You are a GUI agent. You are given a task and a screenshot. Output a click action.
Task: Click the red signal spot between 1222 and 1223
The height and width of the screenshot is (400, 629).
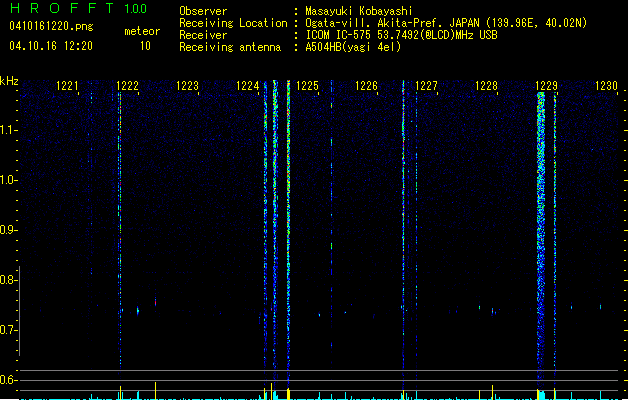156,302
